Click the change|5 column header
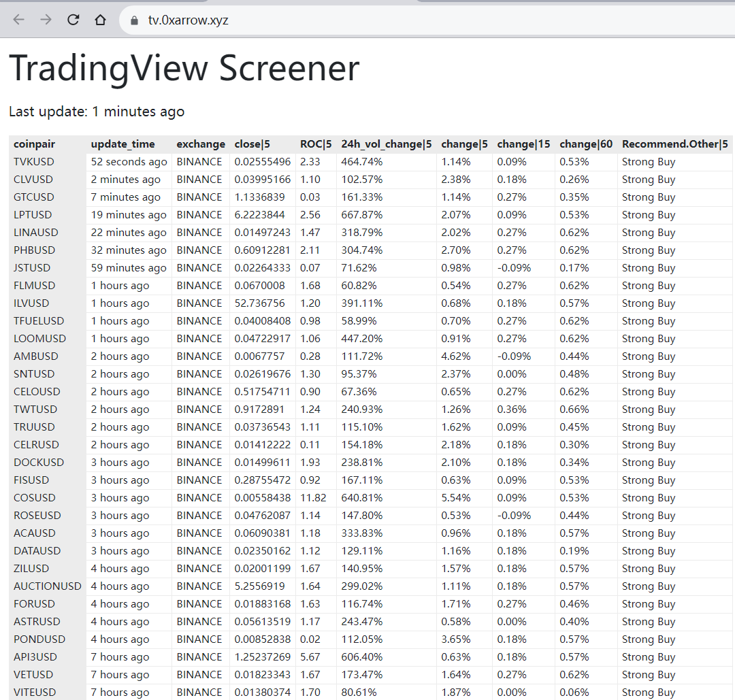The height and width of the screenshot is (700, 735). tap(465, 144)
